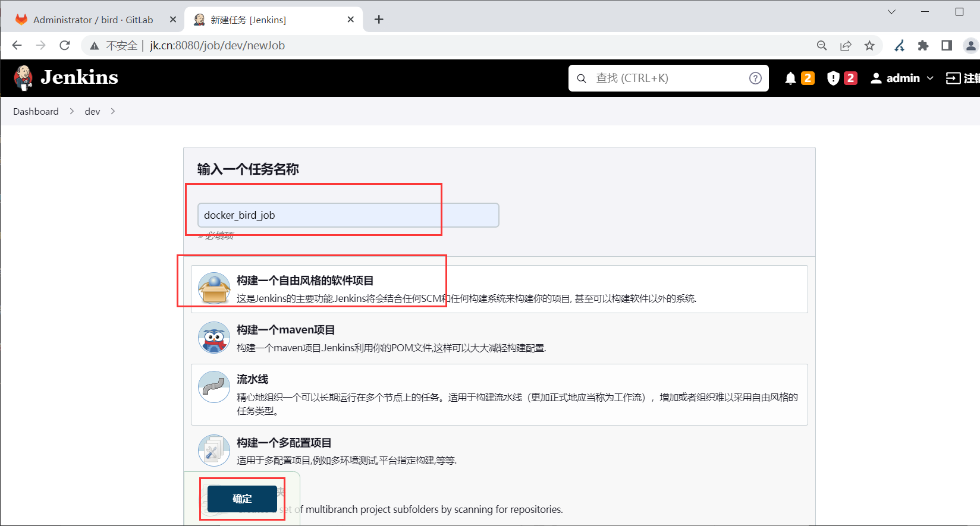The height and width of the screenshot is (526, 980).
Task: Click the 确定 confirm button
Action: click(242, 499)
